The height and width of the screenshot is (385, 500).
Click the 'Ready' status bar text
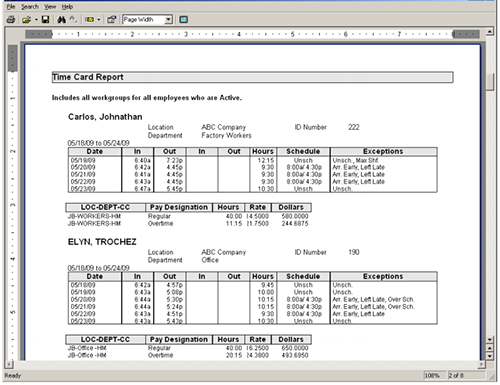pos(13,376)
